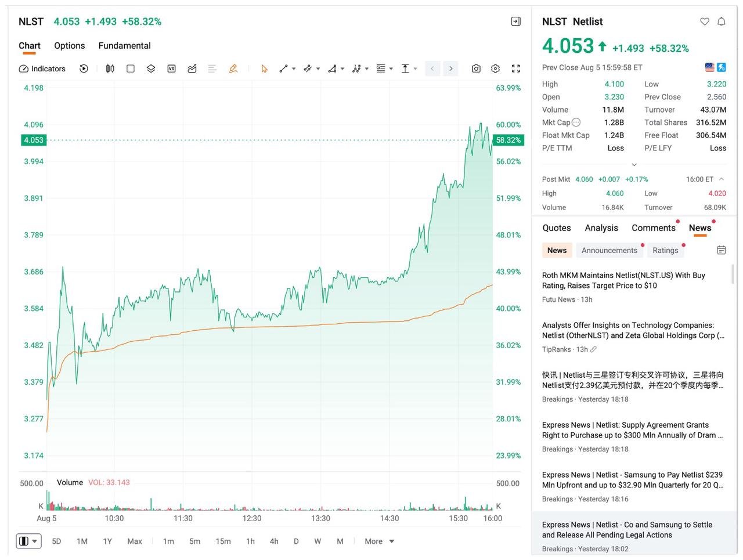743x560 pixels.
Task: Select the Ratings filter chip
Action: pyautogui.click(x=665, y=250)
